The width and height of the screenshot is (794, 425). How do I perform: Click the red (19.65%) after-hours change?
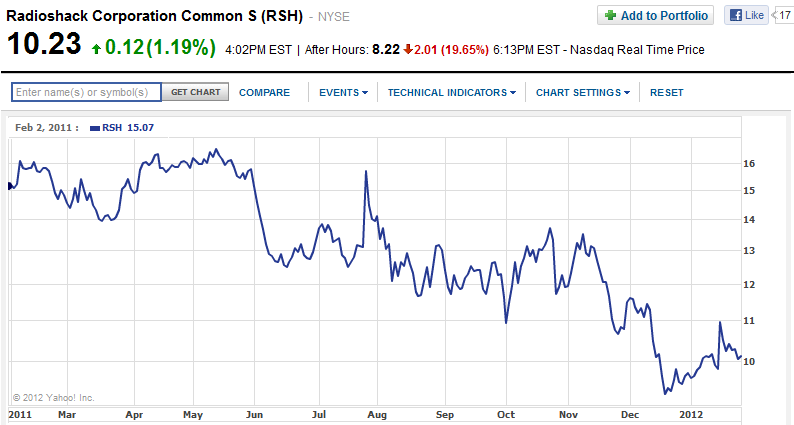coord(464,50)
